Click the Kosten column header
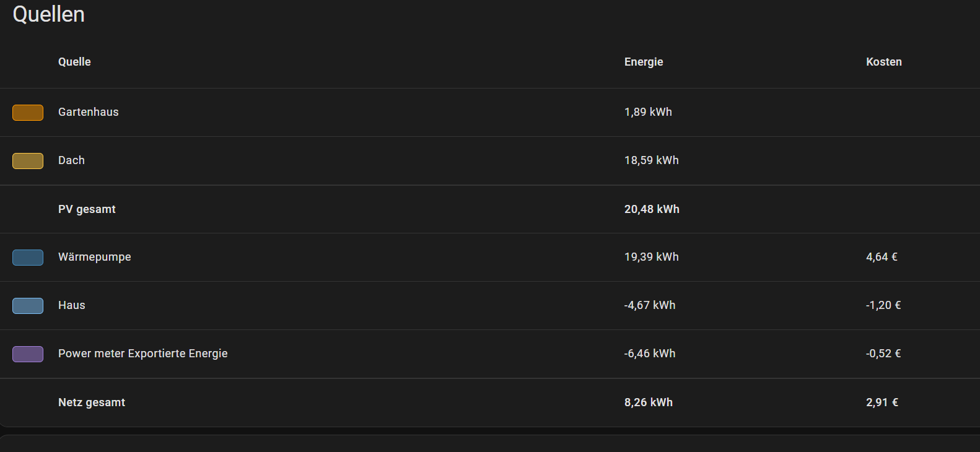The image size is (980, 452). click(x=884, y=62)
